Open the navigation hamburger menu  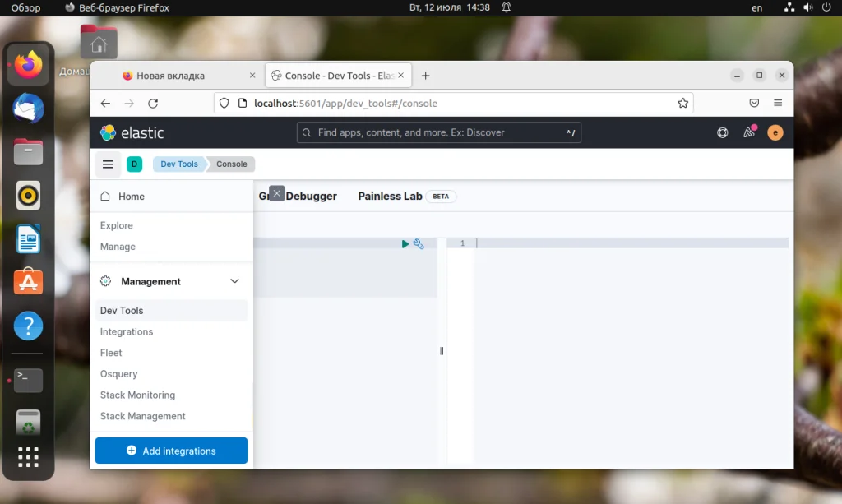[x=108, y=164]
